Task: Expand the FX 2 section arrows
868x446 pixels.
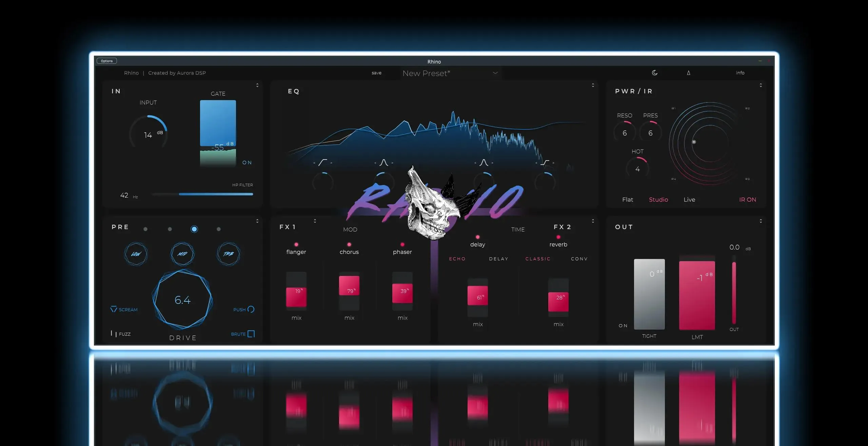Action: (x=593, y=221)
